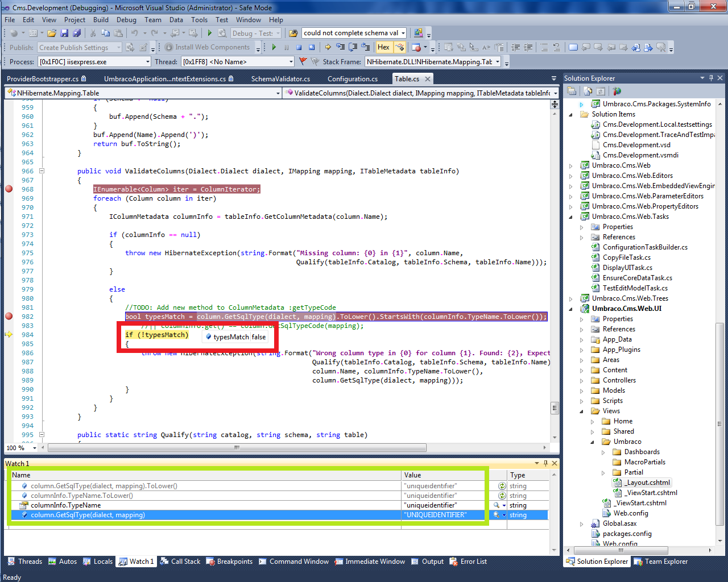
Task: Save the current file with the floppy icon
Action: click(x=64, y=33)
